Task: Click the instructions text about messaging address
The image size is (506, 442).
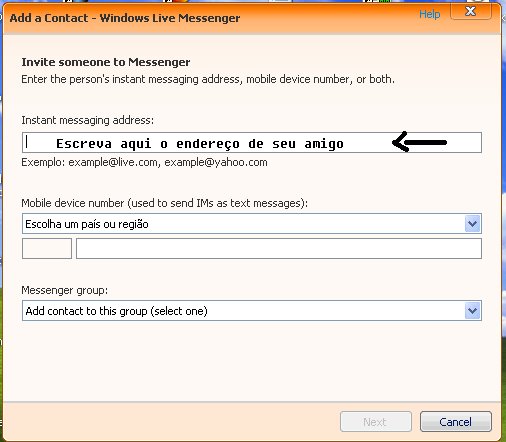Action: 208,79
